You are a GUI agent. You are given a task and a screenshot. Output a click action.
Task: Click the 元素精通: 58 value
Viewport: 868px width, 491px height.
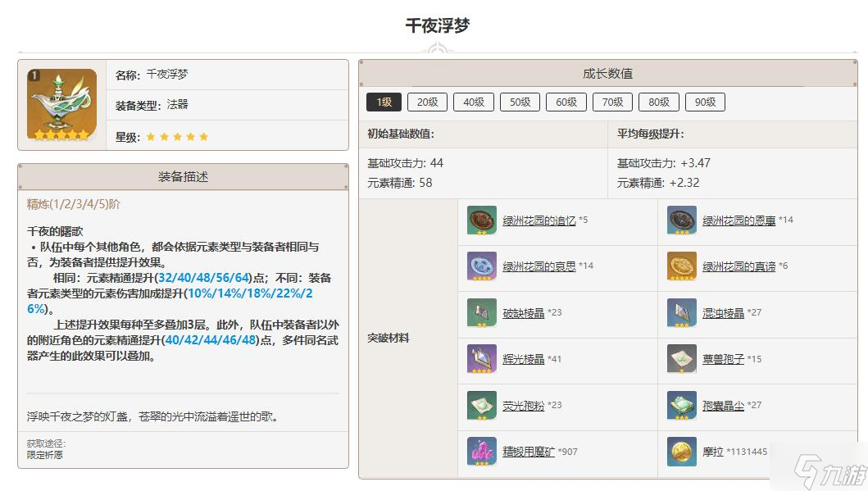pos(400,183)
